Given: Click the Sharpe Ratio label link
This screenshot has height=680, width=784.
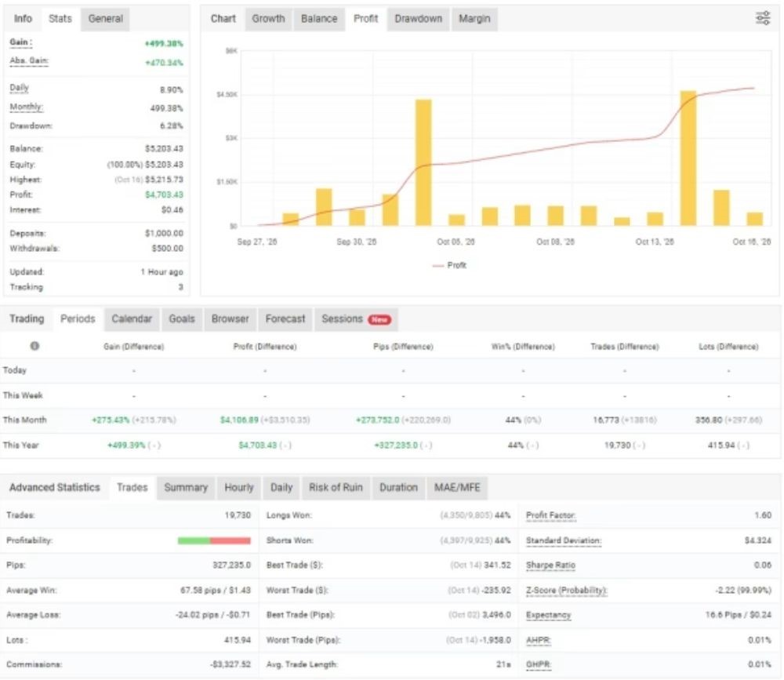Looking at the screenshot, I should [550, 565].
